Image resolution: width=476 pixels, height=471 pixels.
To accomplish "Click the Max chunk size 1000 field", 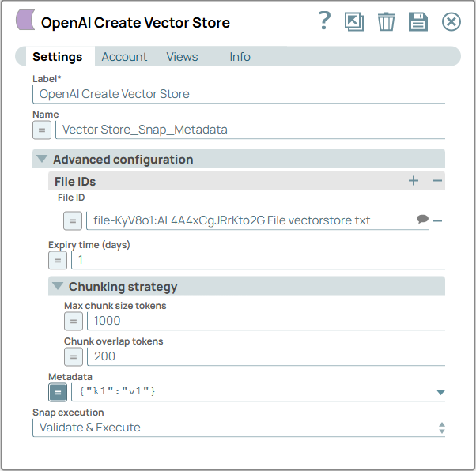I will point(266,321).
